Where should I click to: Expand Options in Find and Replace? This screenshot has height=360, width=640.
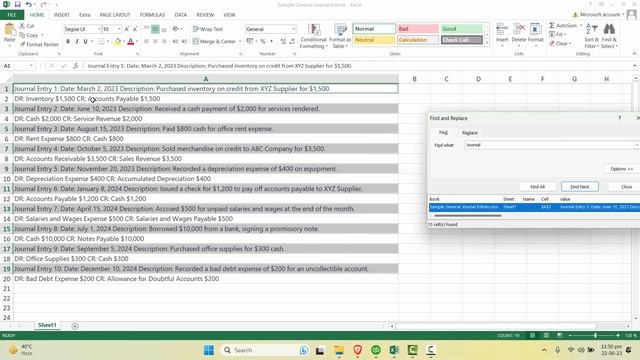[x=621, y=169]
